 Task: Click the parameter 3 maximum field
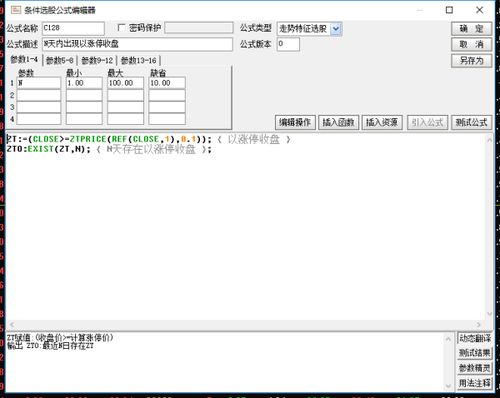click(126, 107)
